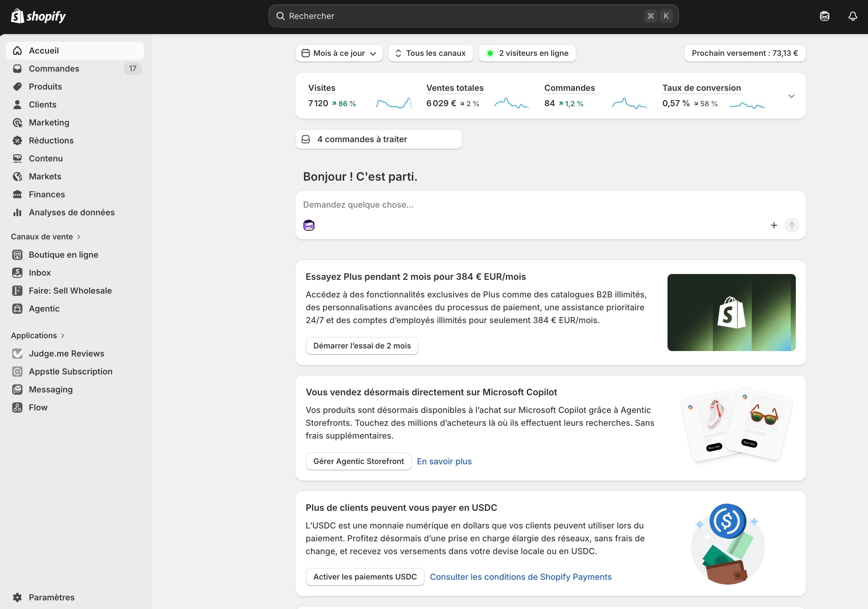The width and height of the screenshot is (868, 609).
Task: Open the 4 commandes à traiter button
Action: [379, 139]
